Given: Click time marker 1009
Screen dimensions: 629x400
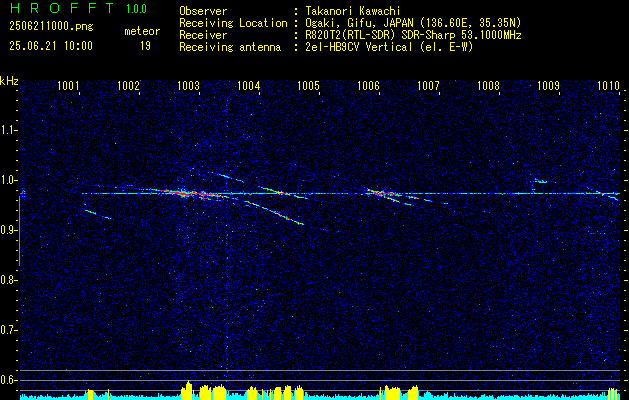Looking at the screenshot, I should coord(548,85).
